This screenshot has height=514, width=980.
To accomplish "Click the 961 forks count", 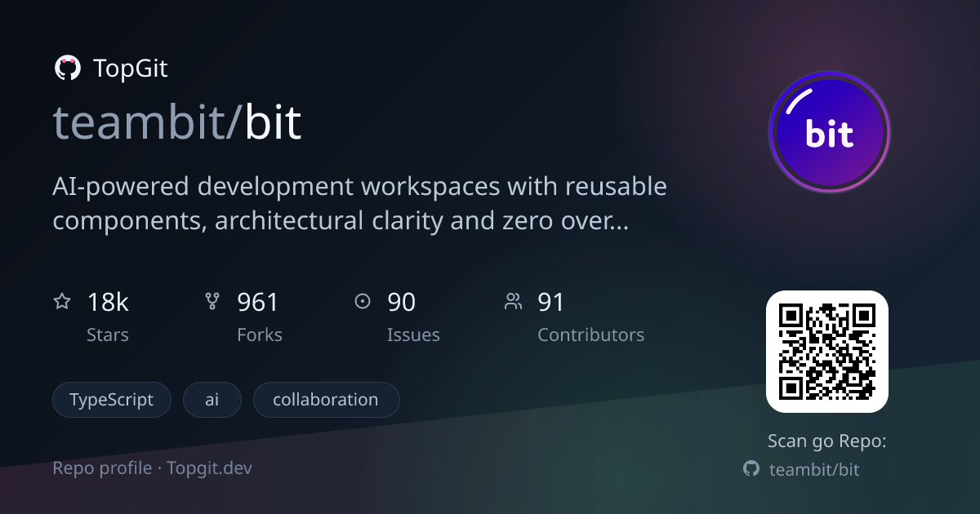I will (258, 303).
